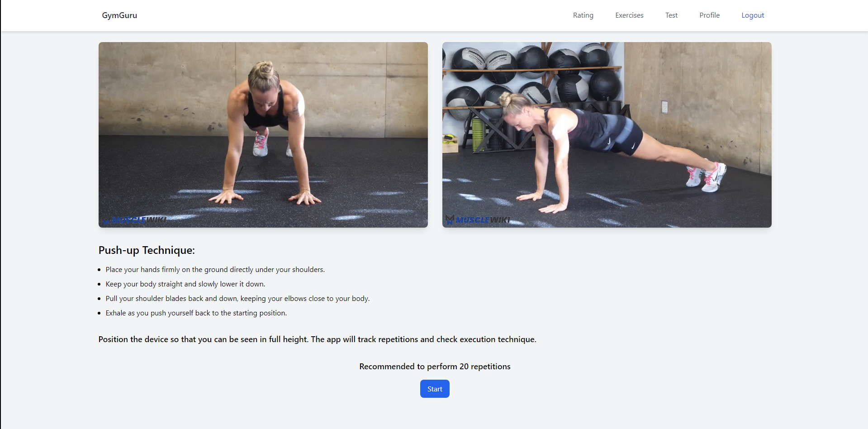Screen dimensions: 868x429
Task: Click the MuscleWiki watermark on the front-view image
Action: point(135,220)
